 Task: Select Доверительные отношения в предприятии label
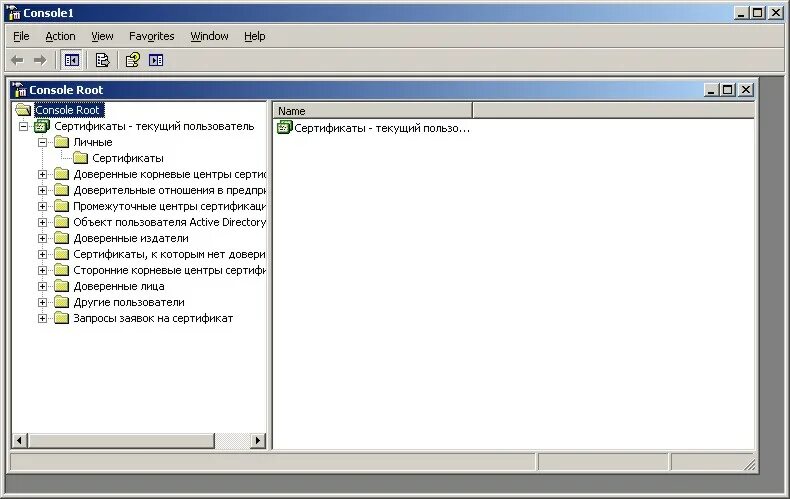[169, 190]
